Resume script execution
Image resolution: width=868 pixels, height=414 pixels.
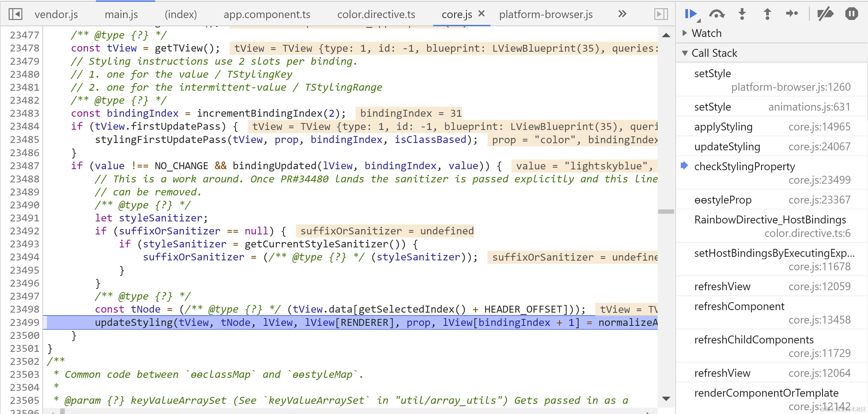pyautogui.click(x=690, y=14)
